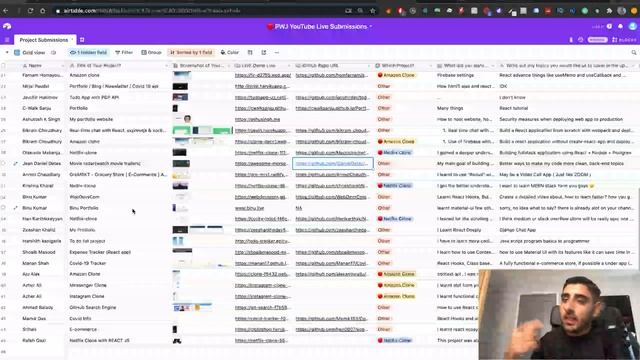Click the browser back arrow
Viewport: 640px width, 360px height.
(x=6, y=11)
